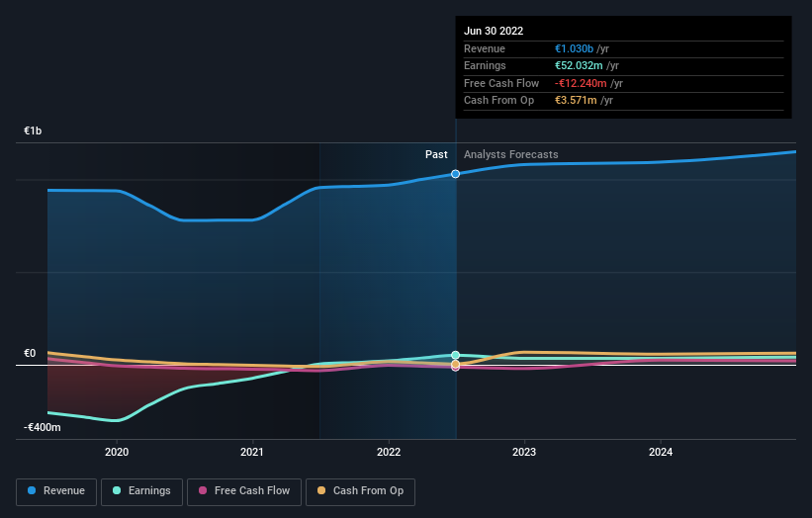The height and width of the screenshot is (518, 812).
Task: Click the €3.571m cash from op value
Action: (x=576, y=101)
